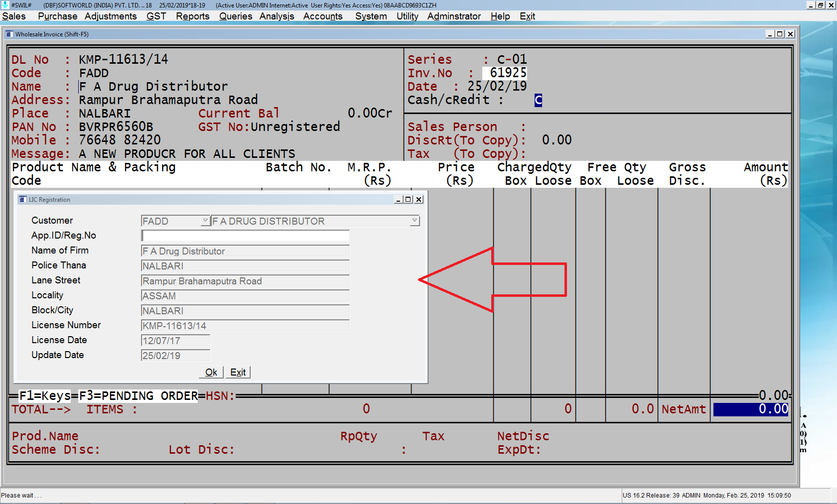The image size is (837, 504).
Task: Open the Adjustments menu
Action: pos(111,16)
